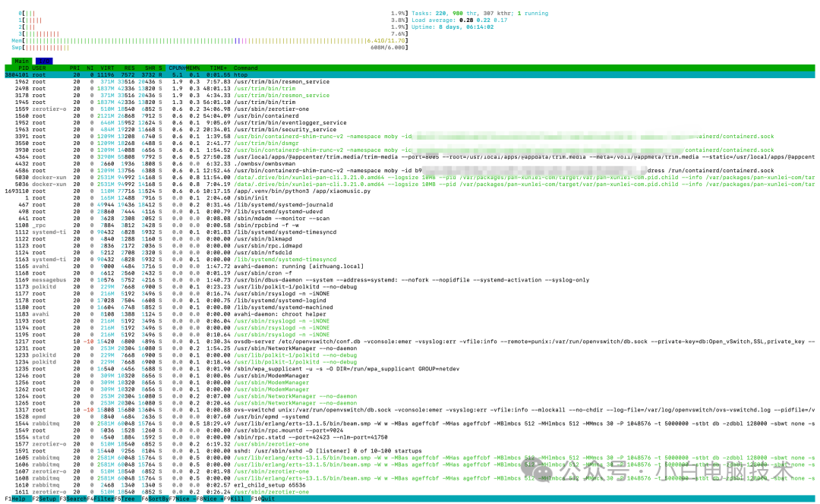This screenshot has height=504, width=820.
Task: Select the dbus-daemon process row
Action: (410, 280)
